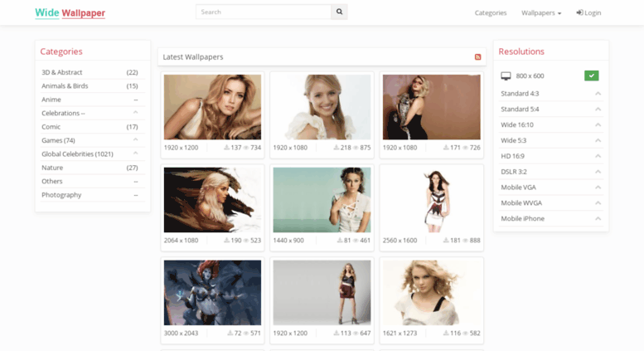Viewport: 644px width, 351px height.
Task: Open the Wallpapers dropdown menu
Action: click(541, 12)
